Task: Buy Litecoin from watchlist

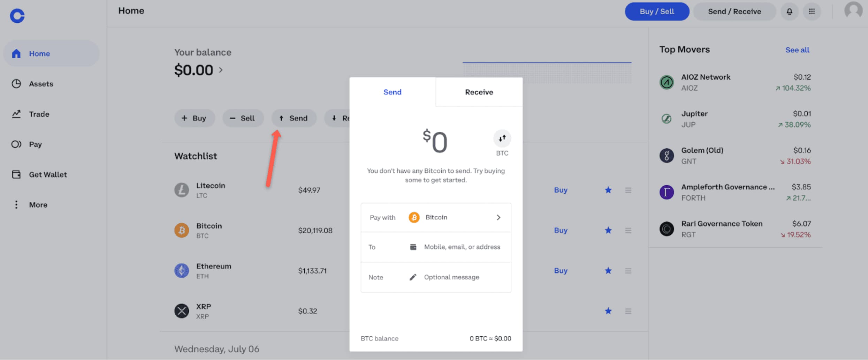Action: 561,190
